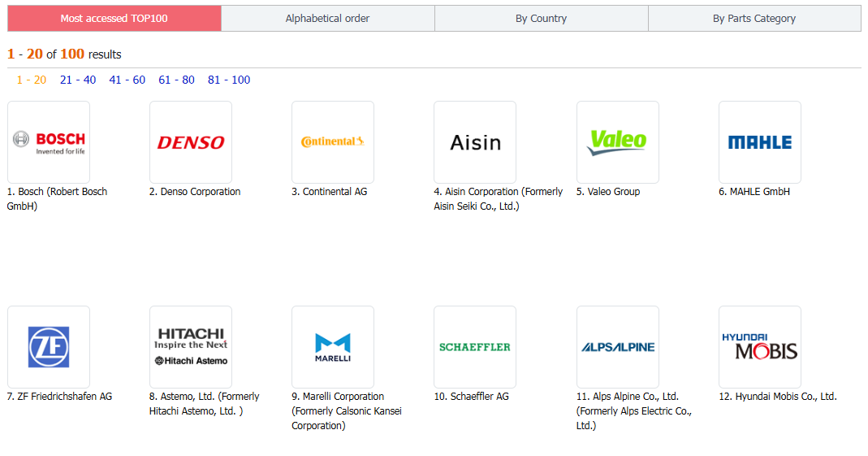Open the ZF logo thumbnail
868x456 pixels.
(49, 347)
